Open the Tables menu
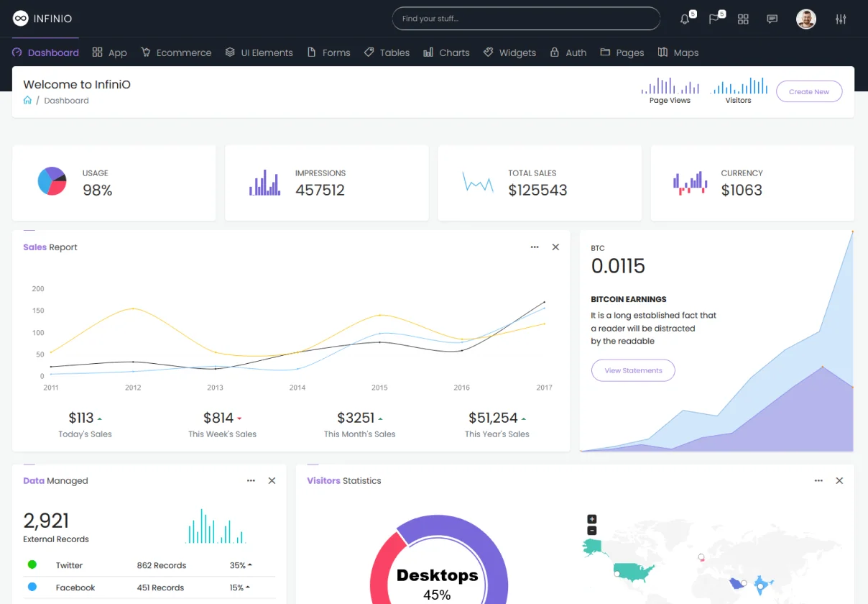Viewport: 868px width, 604px height. point(387,52)
